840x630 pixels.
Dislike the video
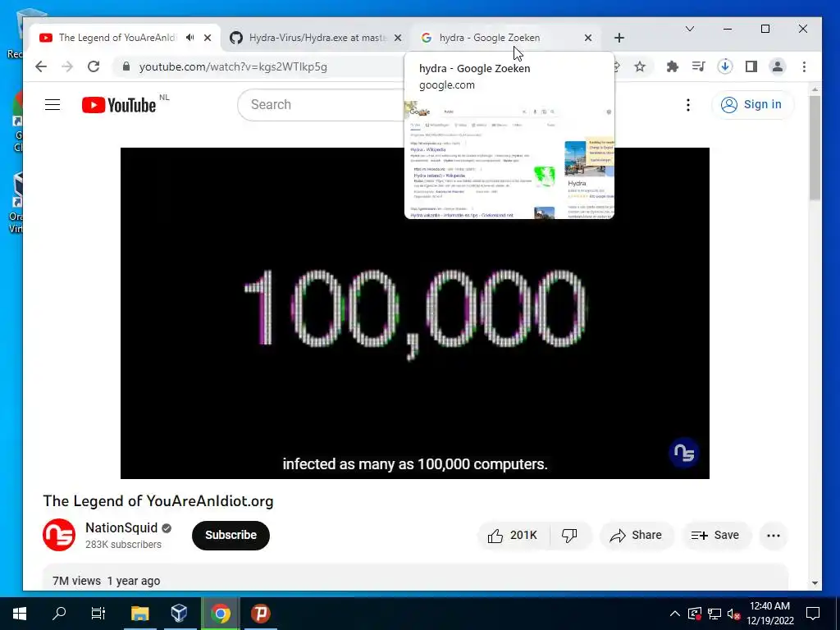click(x=569, y=535)
